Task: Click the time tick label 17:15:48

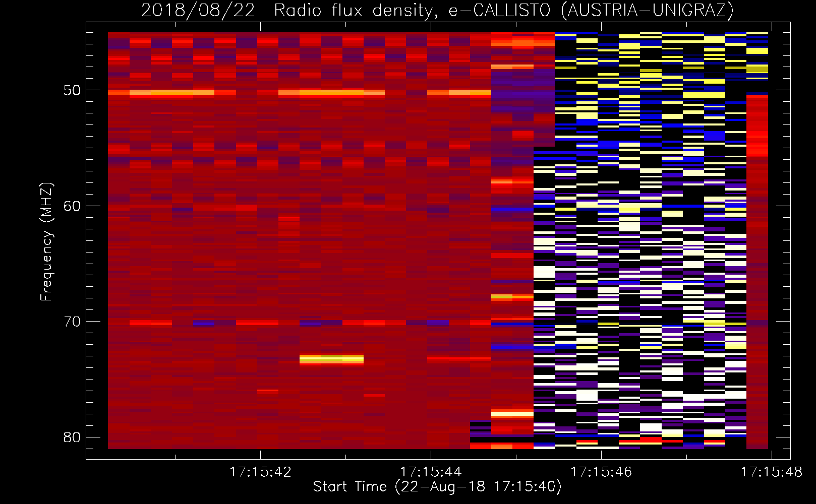Action: 771,472
